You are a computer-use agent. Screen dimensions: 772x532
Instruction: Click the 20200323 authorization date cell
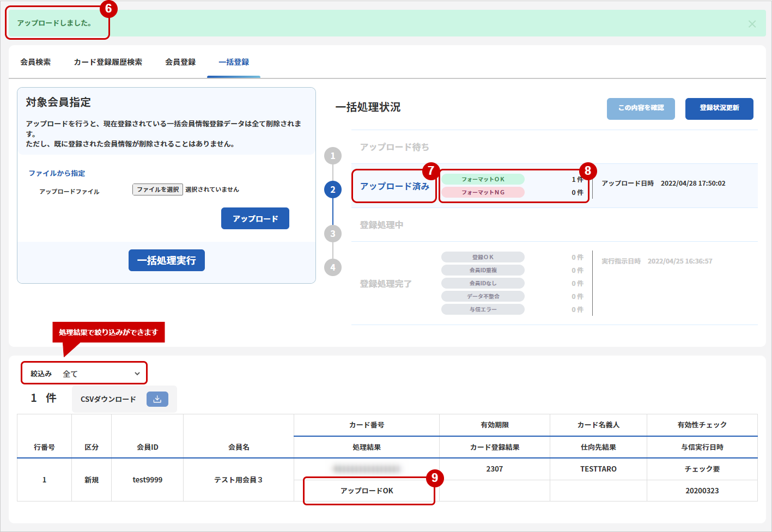[702, 491]
